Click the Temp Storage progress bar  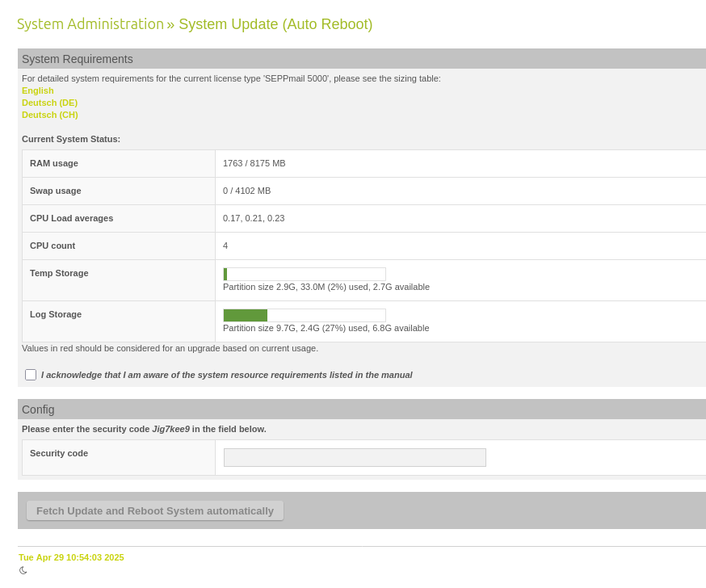[305, 274]
